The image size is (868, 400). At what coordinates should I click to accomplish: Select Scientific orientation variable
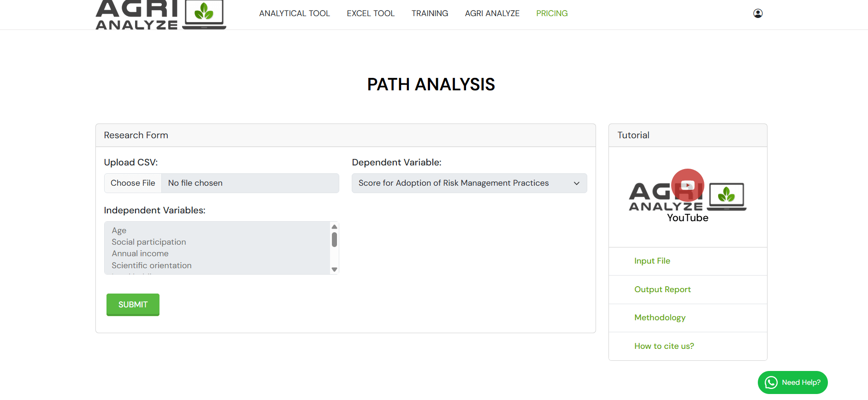click(152, 265)
